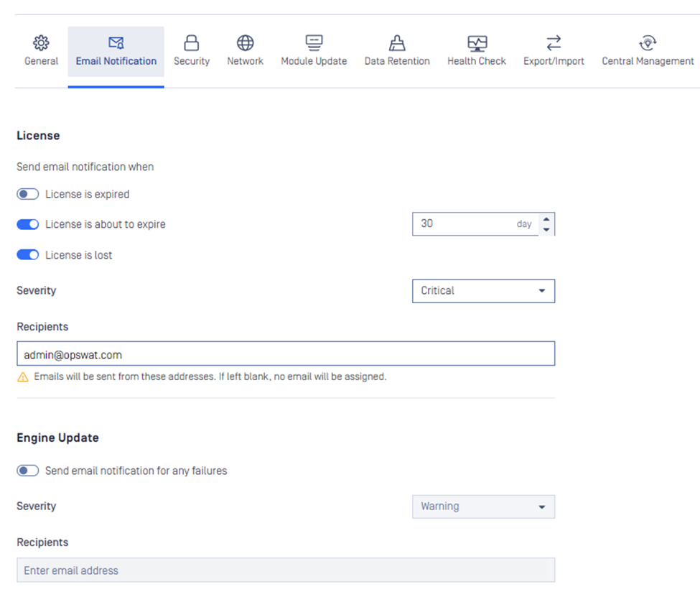This screenshot has width=700, height=592.
Task: Click the Export/Import arrows icon
Action: pyautogui.click(x=554, y=42)
